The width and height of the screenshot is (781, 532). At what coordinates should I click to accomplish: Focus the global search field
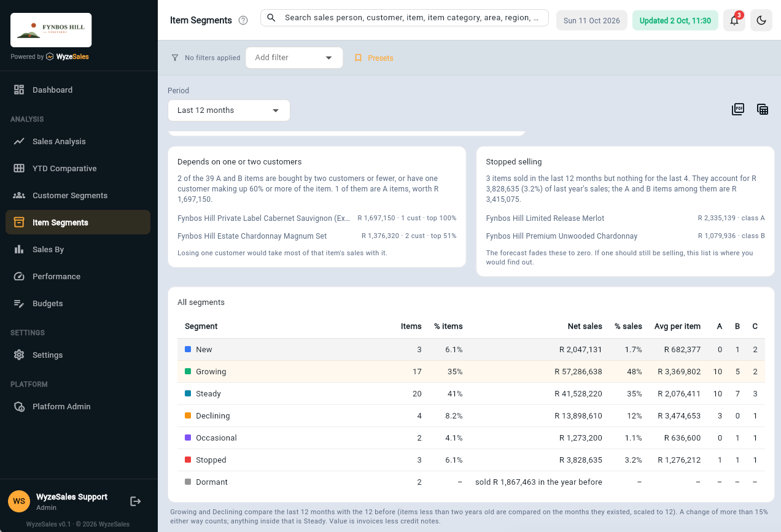405,18
